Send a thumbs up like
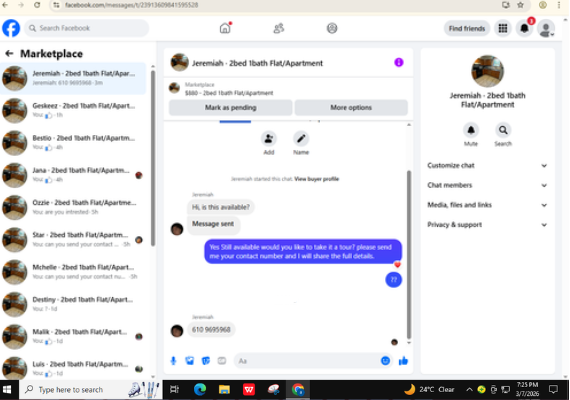The image size is (570, 400). pyautogui.click(x=403, y=361)
